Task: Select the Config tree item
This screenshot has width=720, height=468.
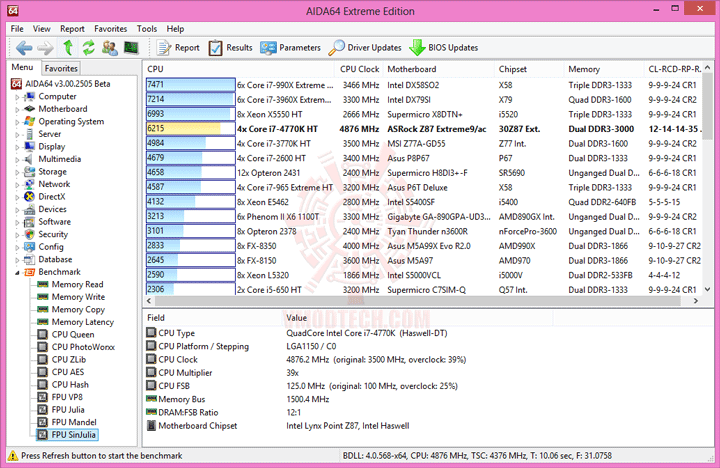Action: [x=44, y=247]
